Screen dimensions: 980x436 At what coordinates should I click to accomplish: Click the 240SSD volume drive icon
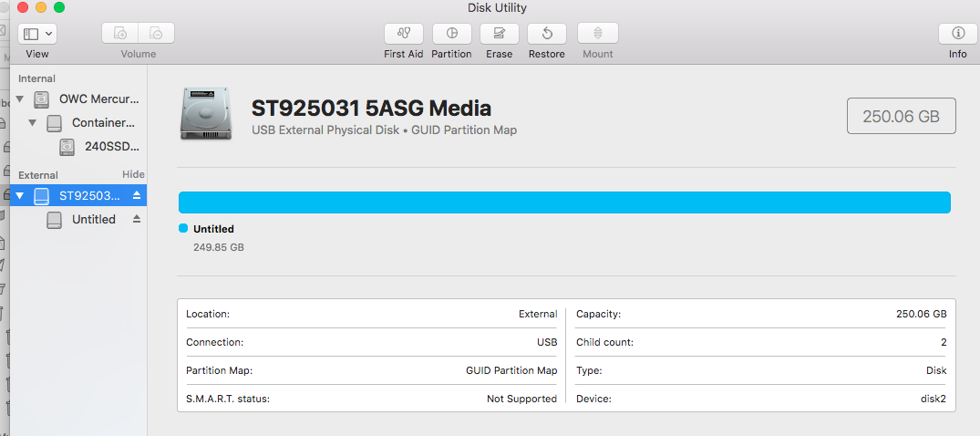point(67,147)
